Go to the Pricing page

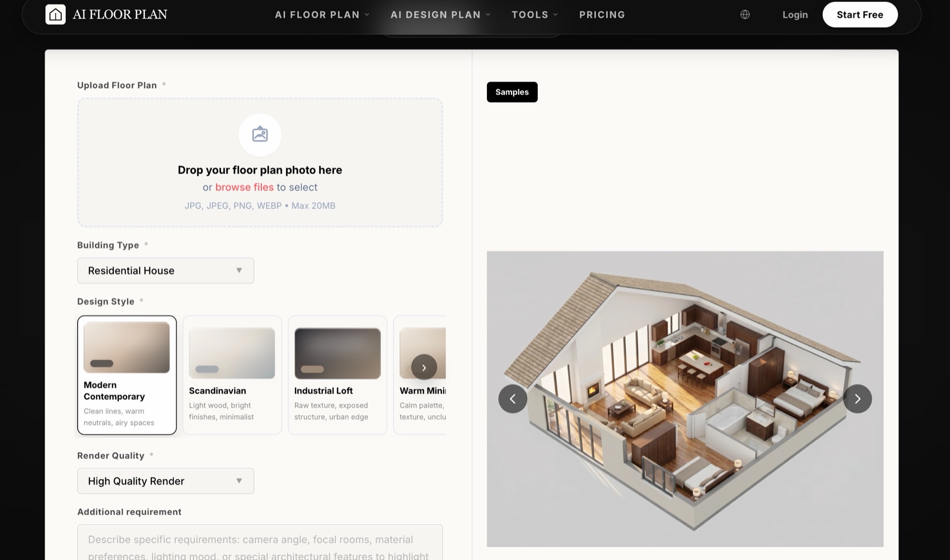tap(602, 15)
